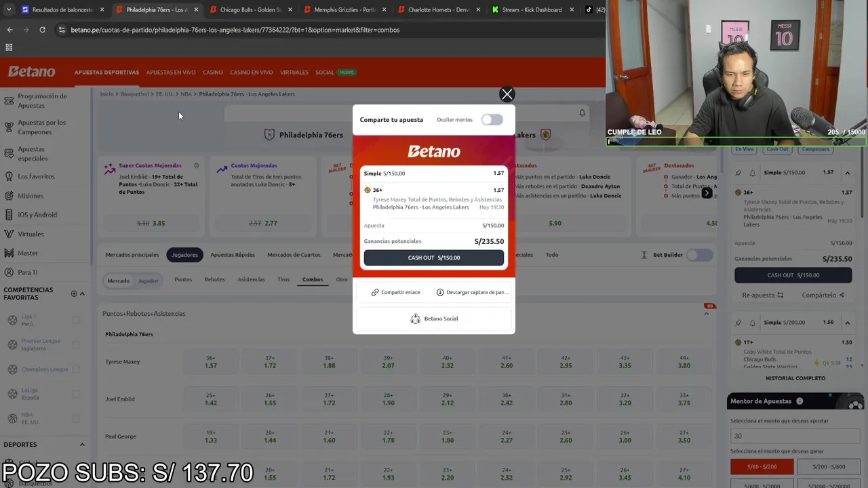This screenshot has width=868, height=488.
Task: Select the Combos filter
Action: [x=313, y=279]
